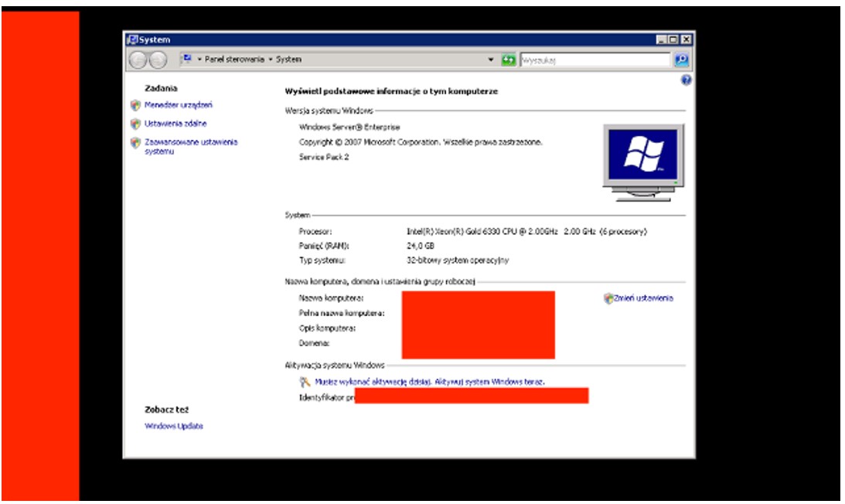Expand arrow before Panel sterowania breadcrumb
The height and width of the screenshot is (504, 845).
click(x=199, y=60)
